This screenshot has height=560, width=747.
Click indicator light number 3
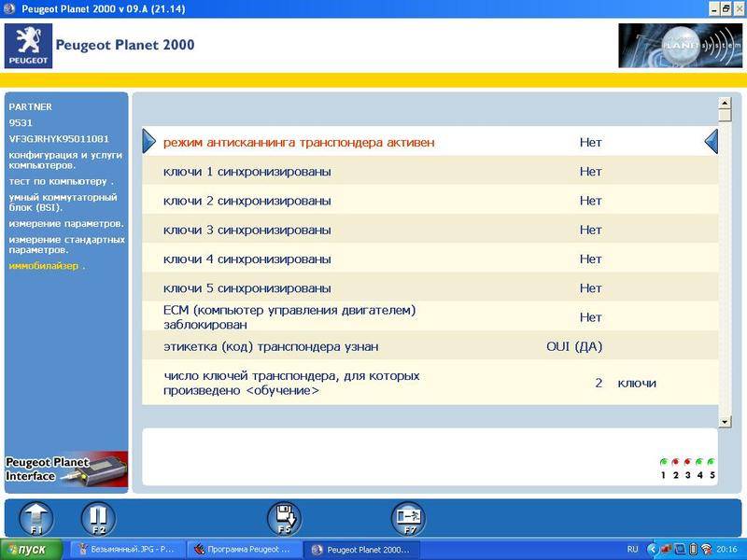click(688, 463)
